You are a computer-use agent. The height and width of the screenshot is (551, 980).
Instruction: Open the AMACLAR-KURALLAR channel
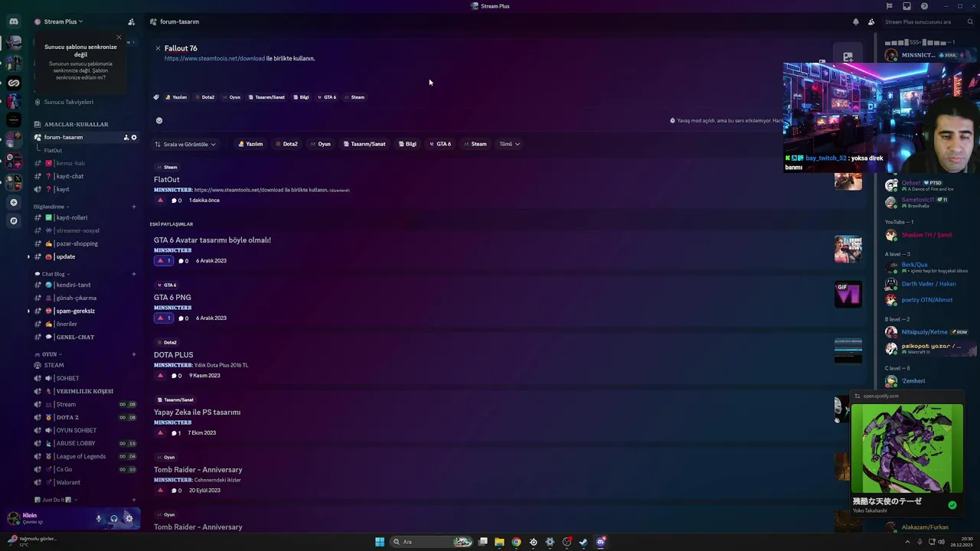[x=76, y=124]
